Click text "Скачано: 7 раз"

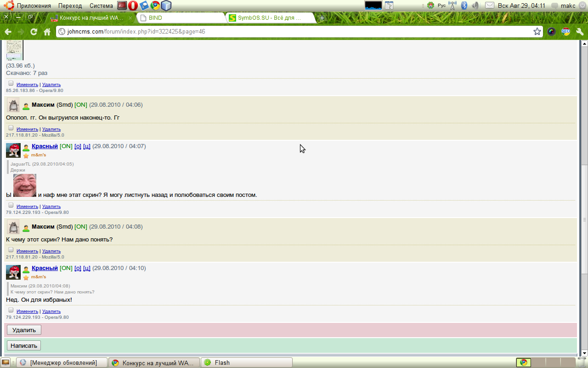pos(27,73)
